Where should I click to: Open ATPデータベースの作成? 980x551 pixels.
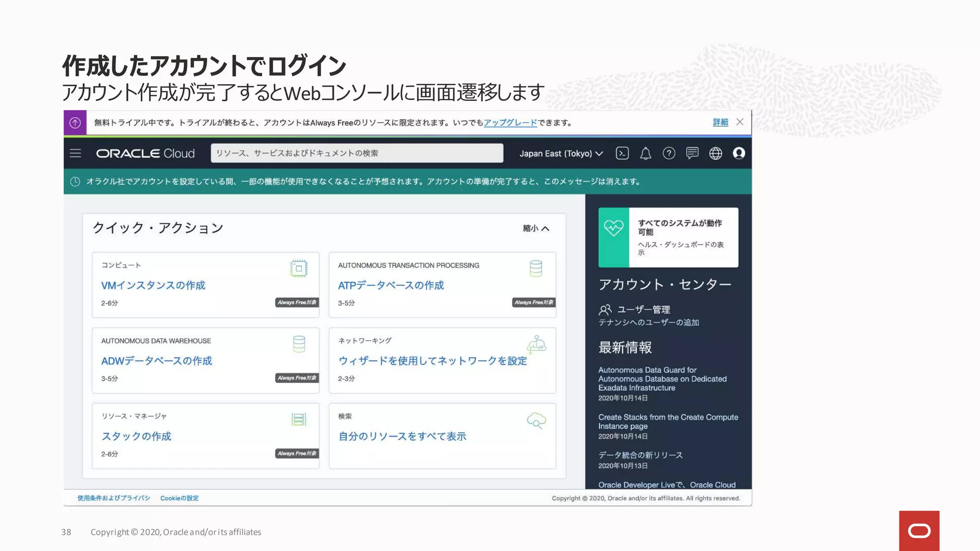(391, 285)
